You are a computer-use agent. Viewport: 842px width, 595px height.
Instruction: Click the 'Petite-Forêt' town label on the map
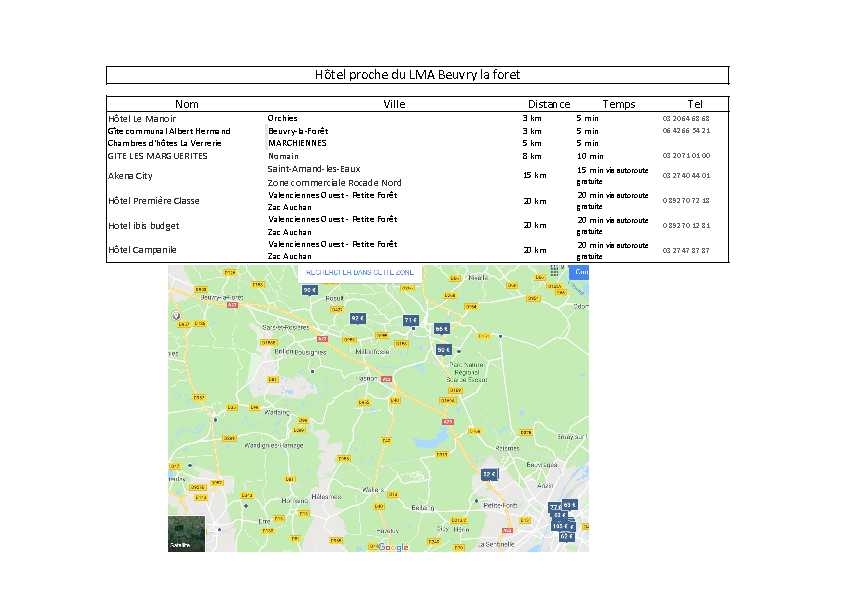point(500,505)
